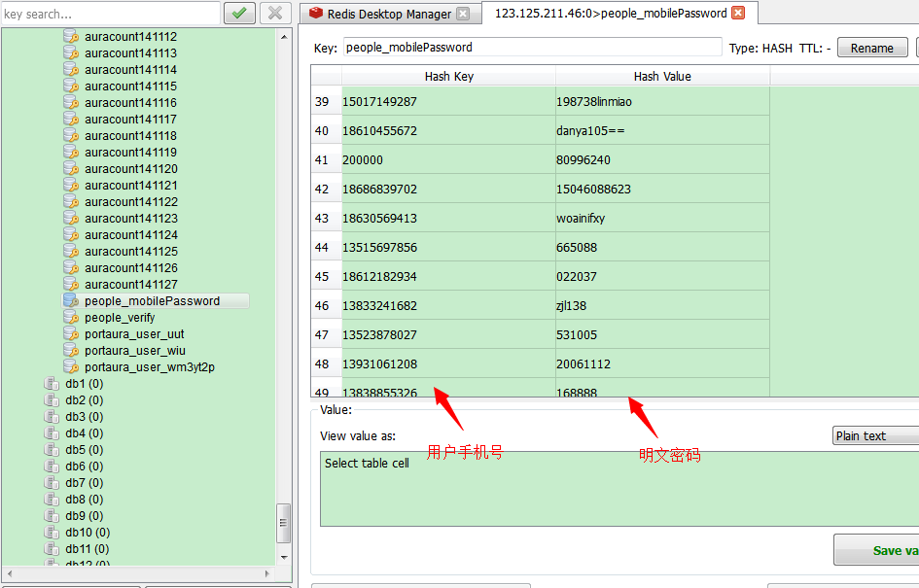Screen dimensions: 919x588
Task: Click hash value cell woainifxy
Action: [662, 218]
